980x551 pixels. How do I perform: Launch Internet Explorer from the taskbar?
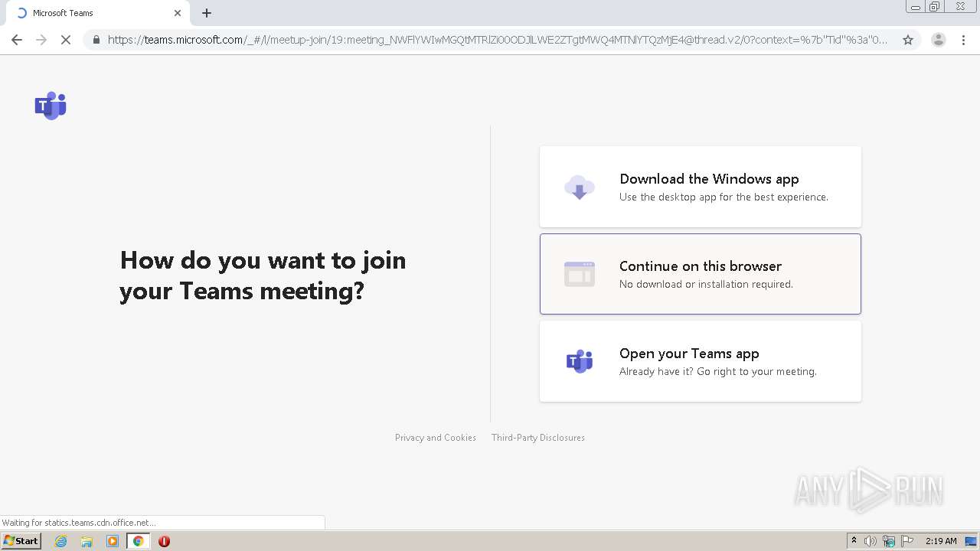click(x=61, y=541)
